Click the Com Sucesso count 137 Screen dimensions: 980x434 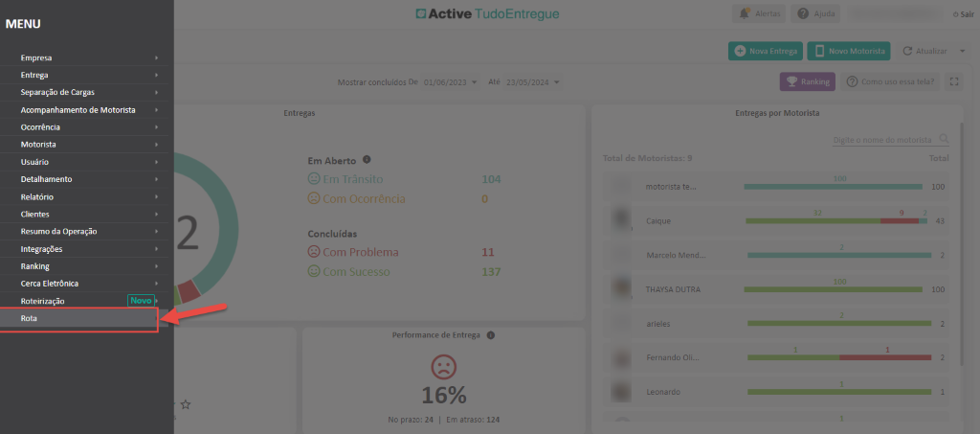(491, 272)
